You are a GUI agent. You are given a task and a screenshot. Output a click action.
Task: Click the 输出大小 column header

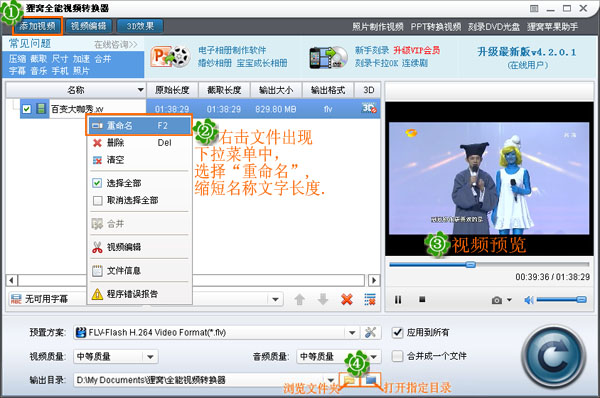point(276,90)
